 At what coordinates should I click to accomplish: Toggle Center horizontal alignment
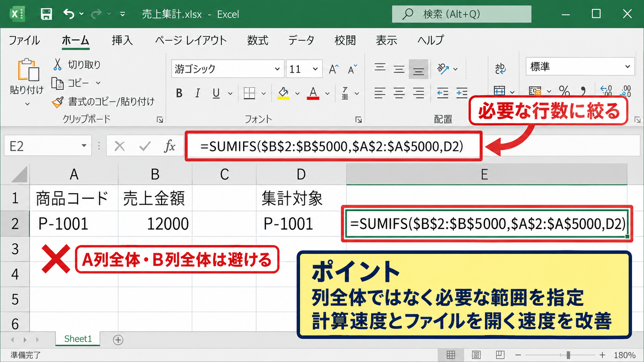point(399,93)
